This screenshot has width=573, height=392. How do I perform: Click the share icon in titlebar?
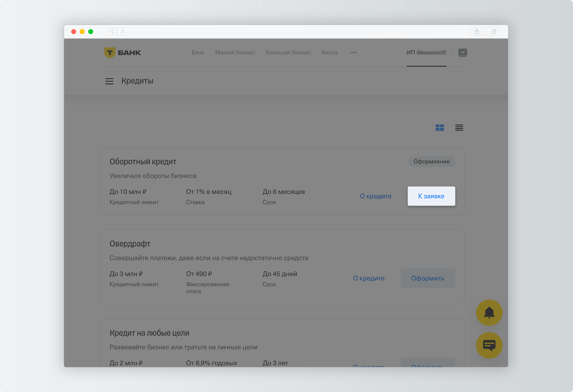click(x=477, y=32)
